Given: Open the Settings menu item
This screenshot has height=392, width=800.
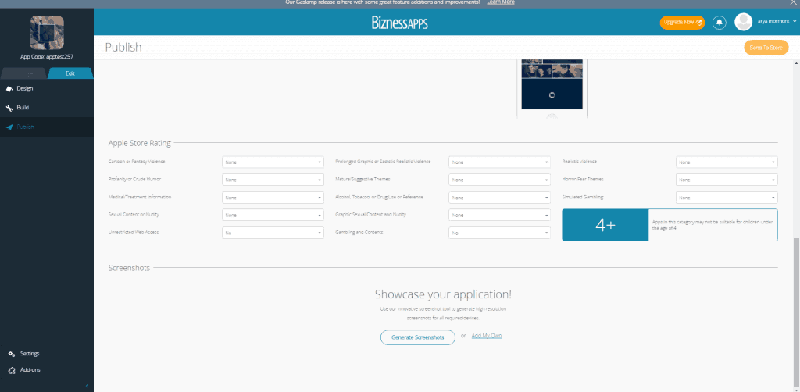Looking at the screenshot, I should pyautogui.click(x=30, y=354).
